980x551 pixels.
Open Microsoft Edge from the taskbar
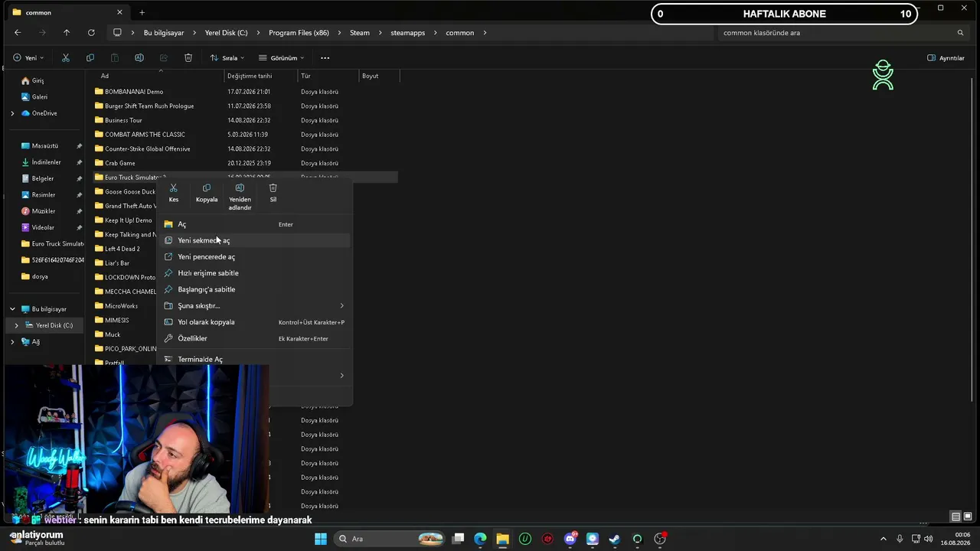[x=480, y=539]
